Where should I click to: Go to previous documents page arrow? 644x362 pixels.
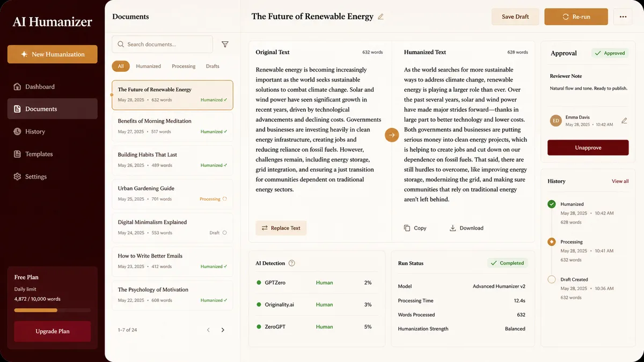point(208,330)
